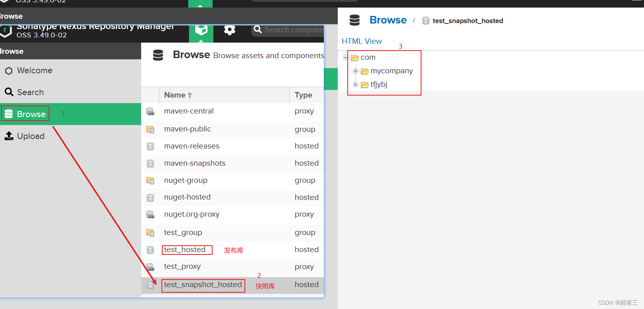The image size is (644, 309).
Task: Click the Welcome hexagon icon
Action: tap(9, 71)
